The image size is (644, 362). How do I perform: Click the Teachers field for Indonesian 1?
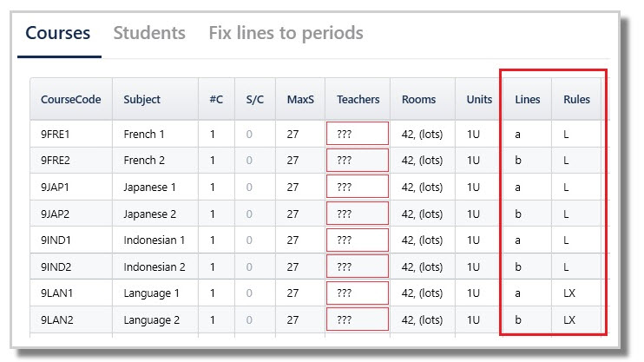[x=358, y=240]
